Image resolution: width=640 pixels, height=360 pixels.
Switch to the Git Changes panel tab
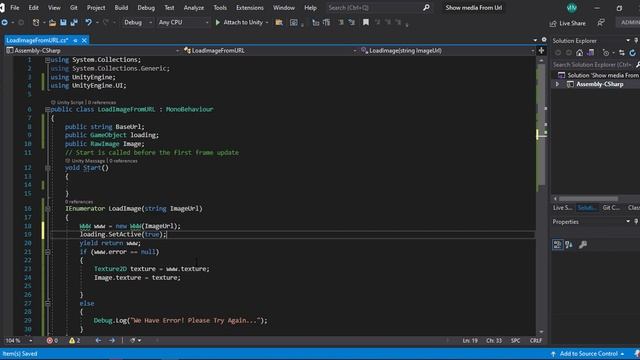coord(611,208)
